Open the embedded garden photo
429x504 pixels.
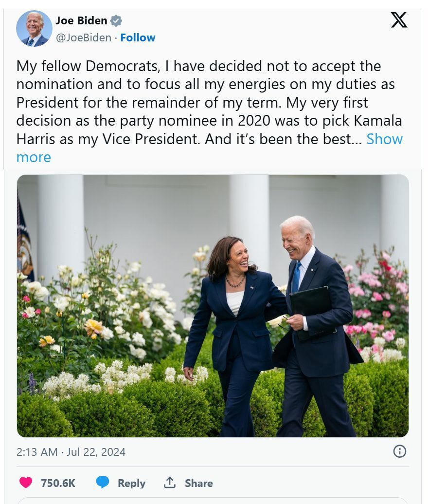point(213,306)
